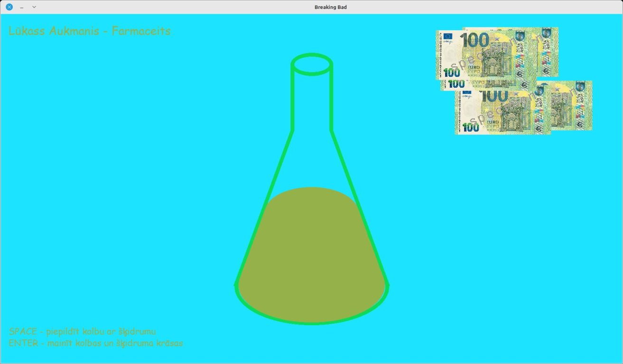The image size is (623, 364).
Task: Close the Breaking Bad window
Action: tap(9, 7)
